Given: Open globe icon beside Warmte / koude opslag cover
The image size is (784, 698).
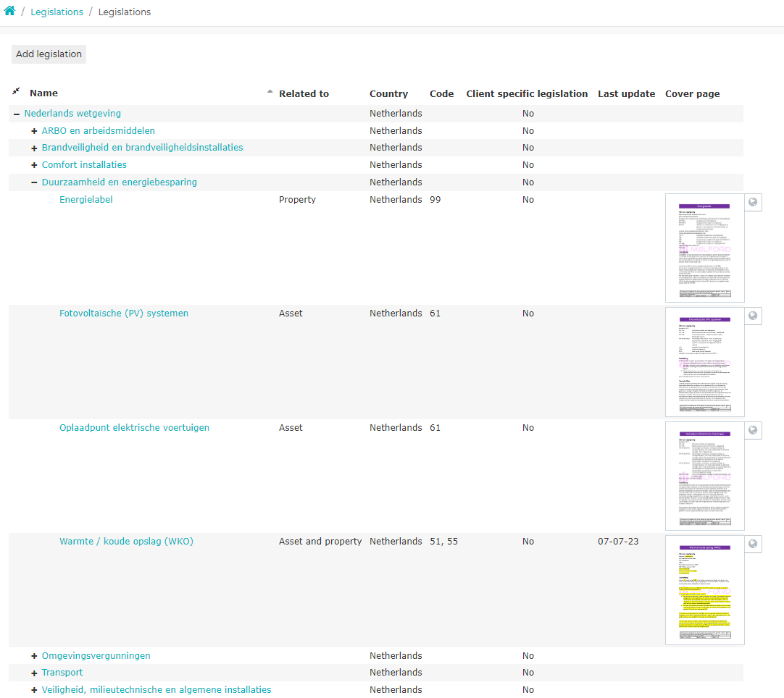Looking at the screenshot, I should [753, 544].
